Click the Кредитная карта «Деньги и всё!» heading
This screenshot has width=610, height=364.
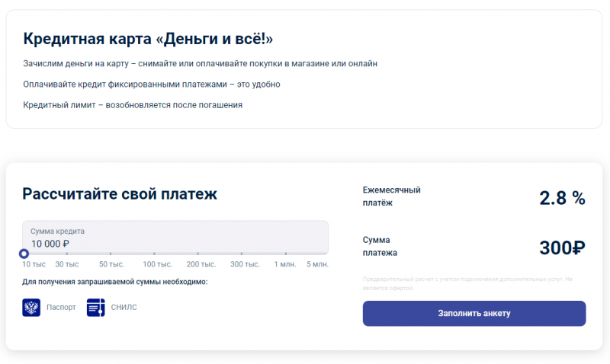pos(148,39)
